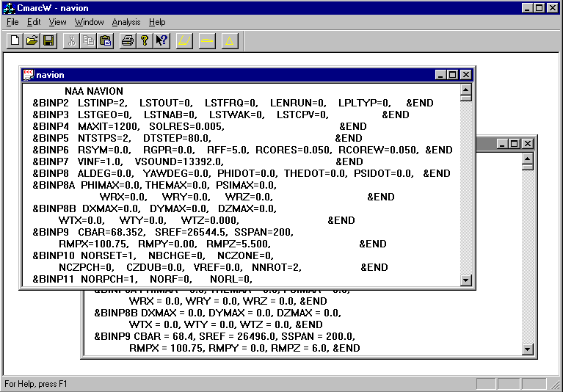Click the yellow wing planform toolbar icon

tap(184, 40)
